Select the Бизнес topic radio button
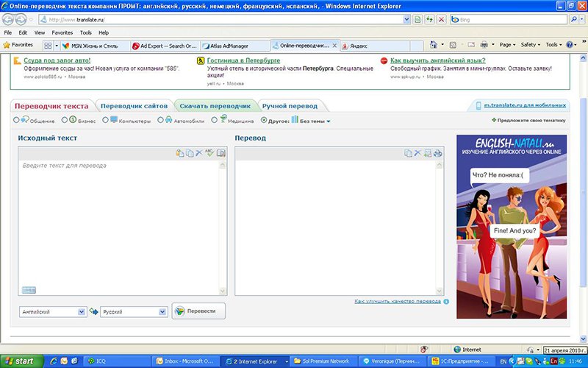 point(65,120)
